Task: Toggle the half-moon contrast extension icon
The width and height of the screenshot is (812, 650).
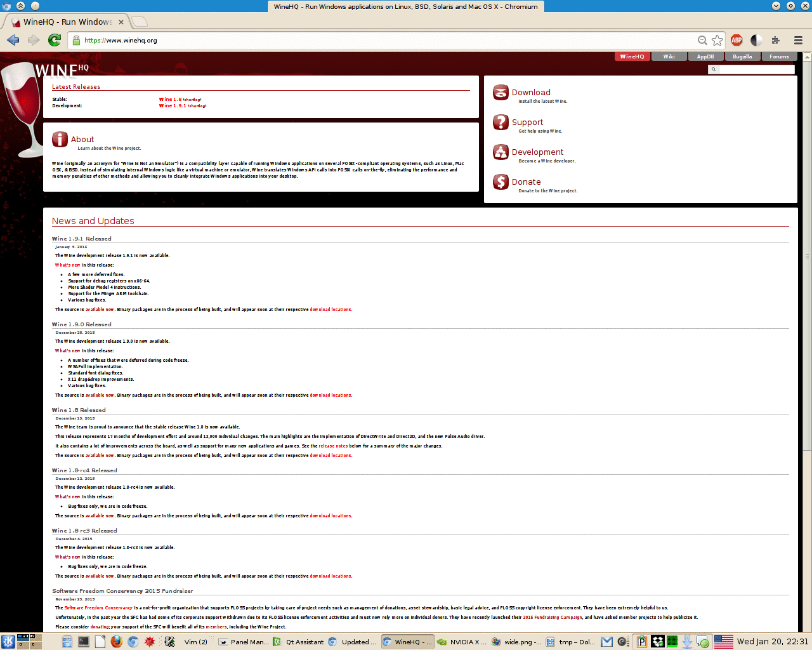Action: tap(756, 40)
